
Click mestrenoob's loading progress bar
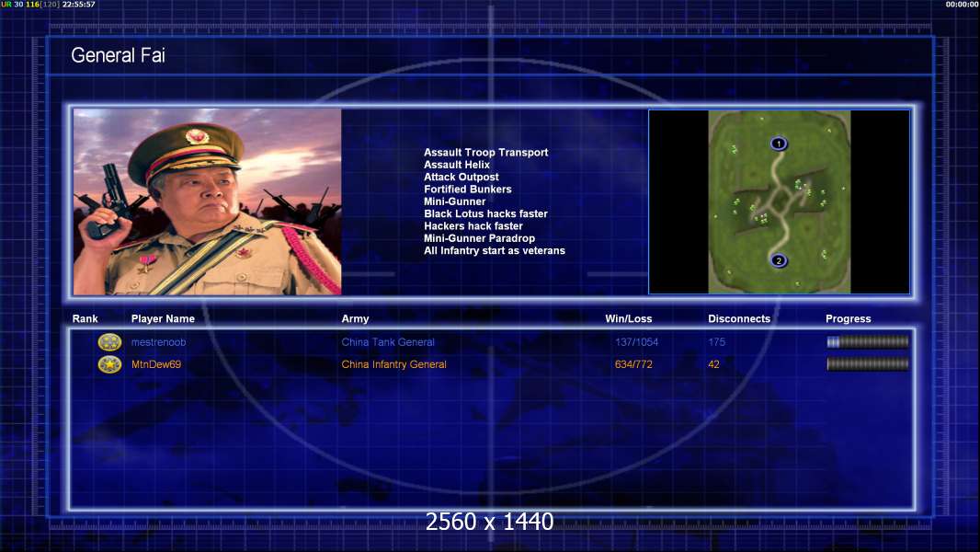coord(868,342)
